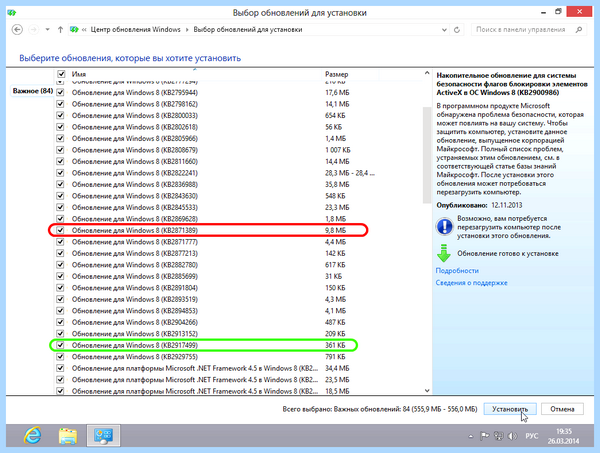The image size is (600, 453).
Task: Uncheck update KB2871389
Action: click(x=60, y=230)
